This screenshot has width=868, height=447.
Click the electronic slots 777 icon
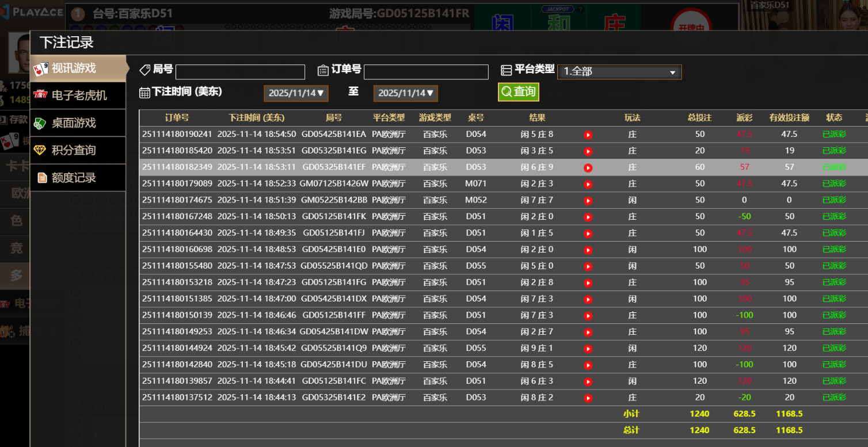tap(40, 95)
